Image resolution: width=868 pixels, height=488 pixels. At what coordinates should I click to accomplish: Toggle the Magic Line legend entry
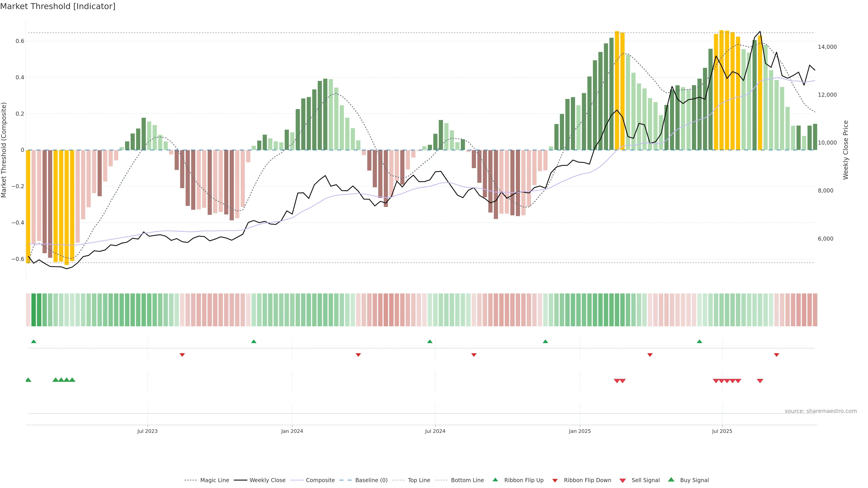pyautogui.click(x=214, y=480)
